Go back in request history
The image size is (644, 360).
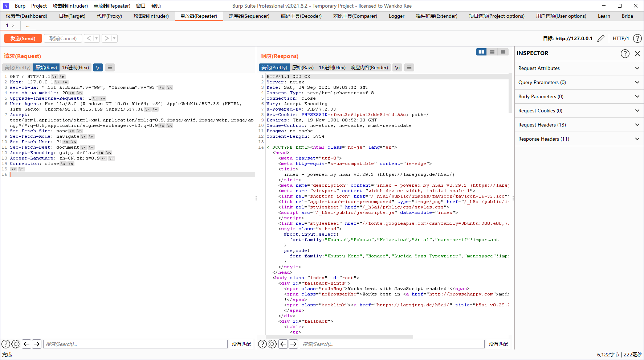click(x=89, y=38)
